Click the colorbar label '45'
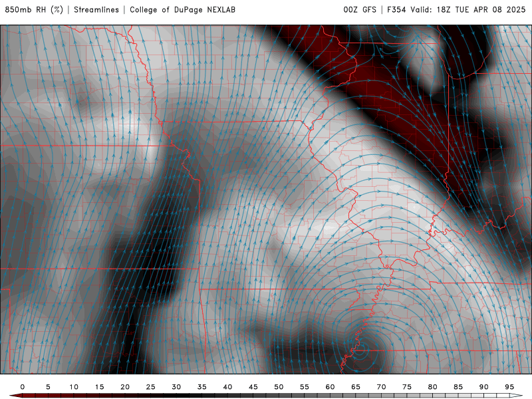 tap(253, 387)
